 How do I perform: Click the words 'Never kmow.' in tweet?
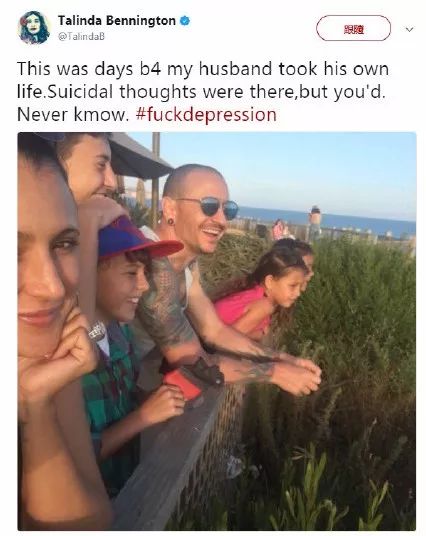[x=72, y=115]
